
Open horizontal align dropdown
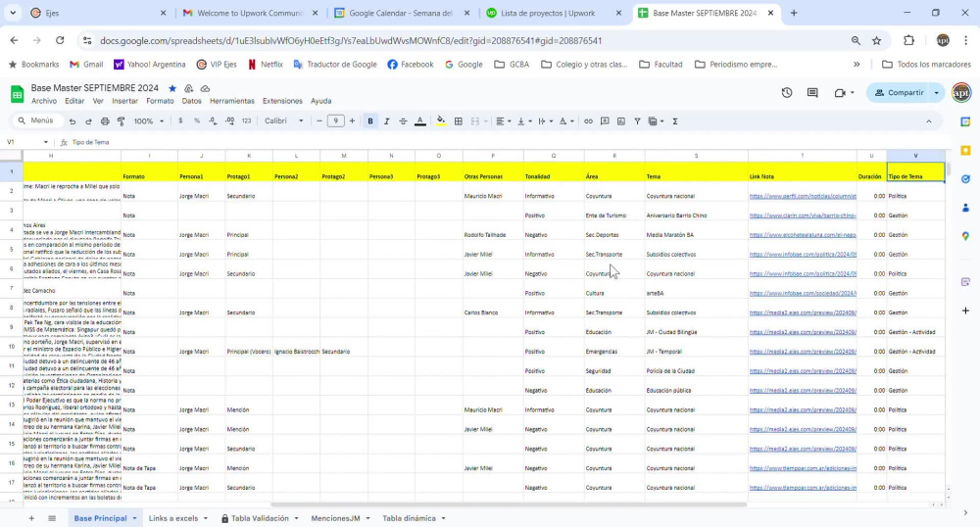point(503,121)
